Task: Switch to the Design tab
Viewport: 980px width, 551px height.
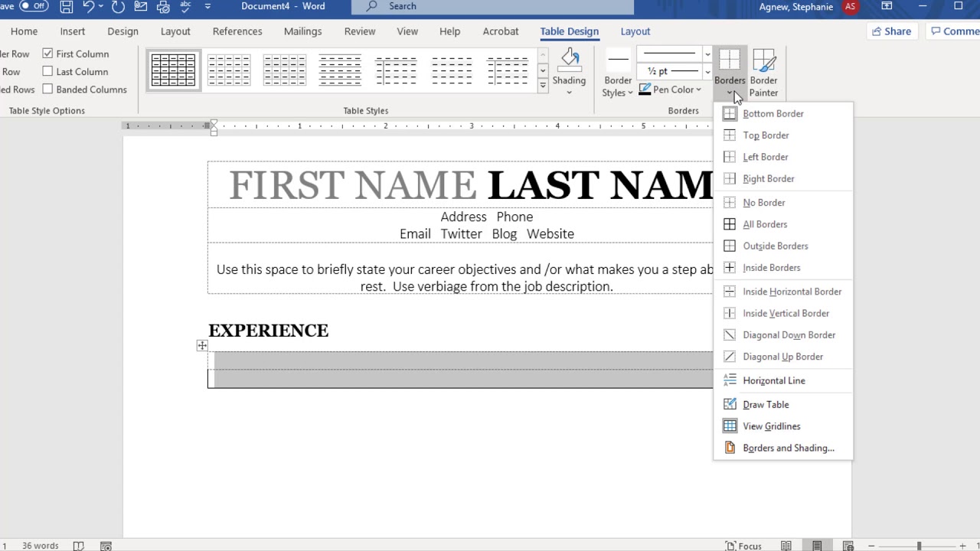Action: pos(122,31)
